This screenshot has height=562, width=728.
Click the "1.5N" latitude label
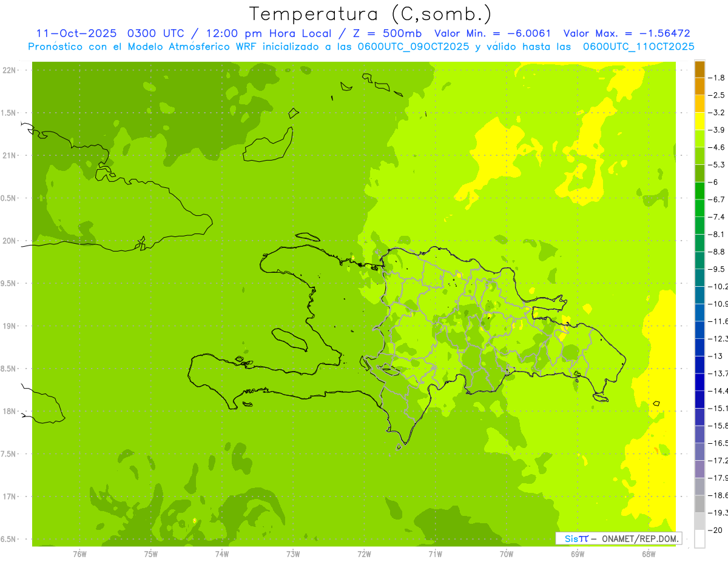(9, 113)
